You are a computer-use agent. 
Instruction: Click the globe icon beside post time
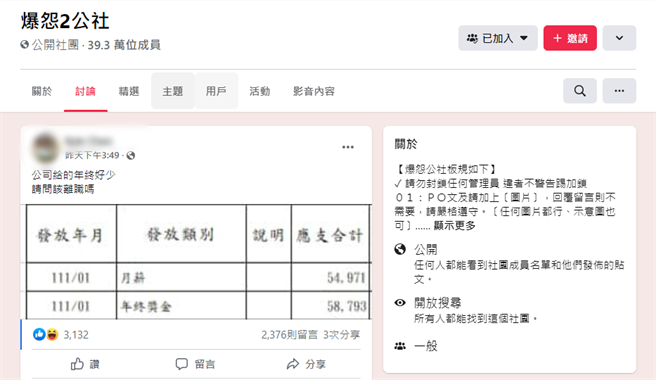click(x=131, y=155)
